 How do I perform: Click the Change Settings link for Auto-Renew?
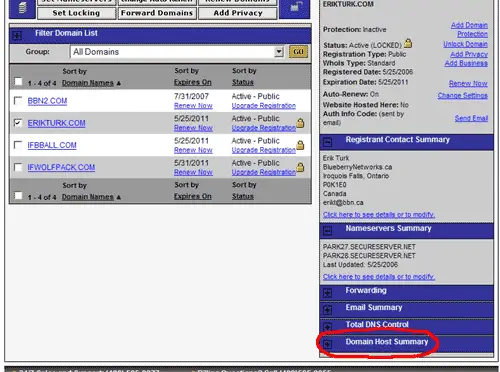point(463,96)
